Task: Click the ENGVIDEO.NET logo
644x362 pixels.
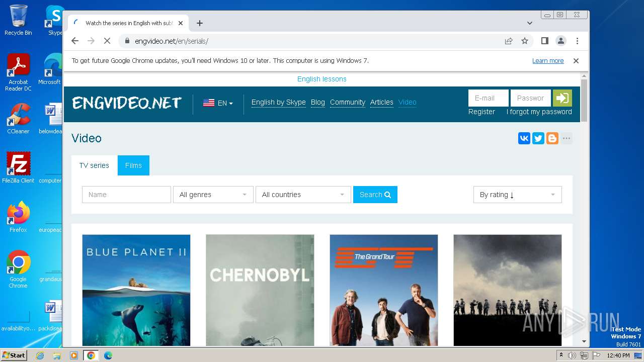Action: (127, 103)
